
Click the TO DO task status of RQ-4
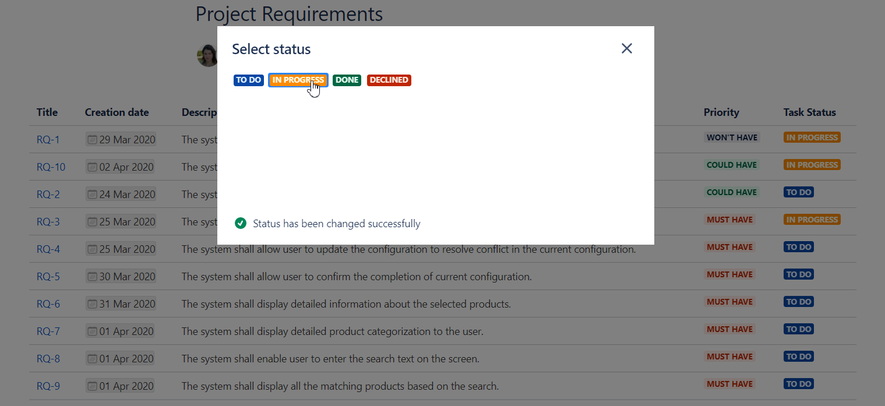[799, 247]
